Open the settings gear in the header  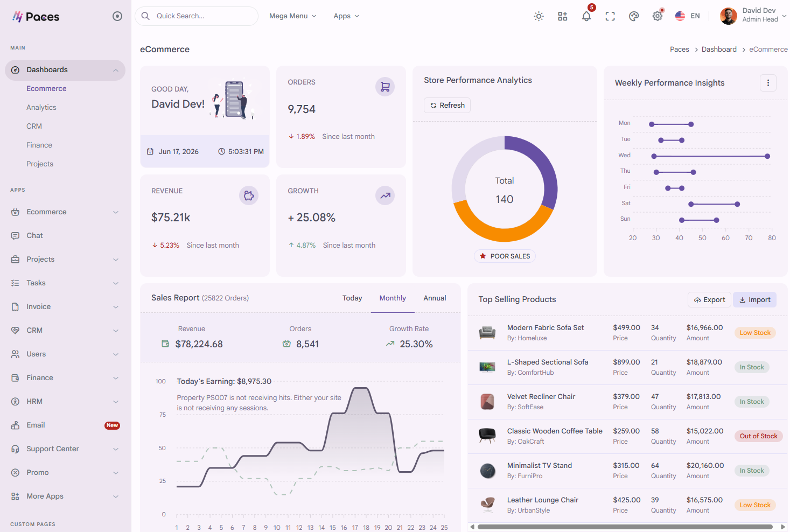point(658,16)
